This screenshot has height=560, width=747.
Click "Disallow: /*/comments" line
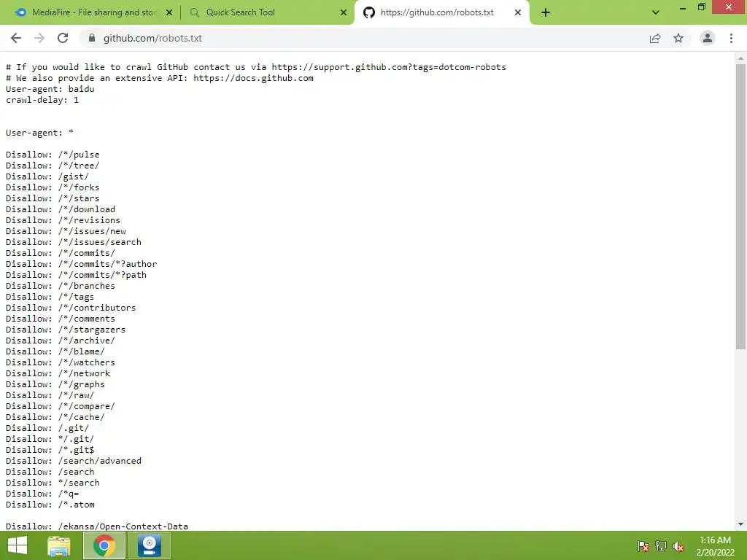point(61,319)
